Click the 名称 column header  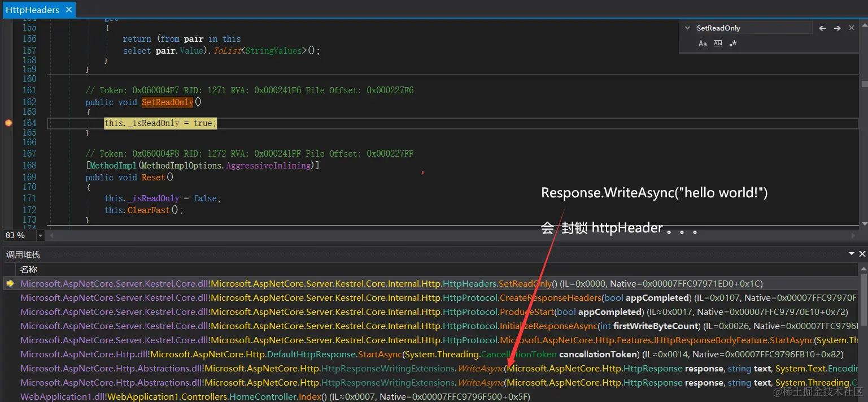coord(29,269)
